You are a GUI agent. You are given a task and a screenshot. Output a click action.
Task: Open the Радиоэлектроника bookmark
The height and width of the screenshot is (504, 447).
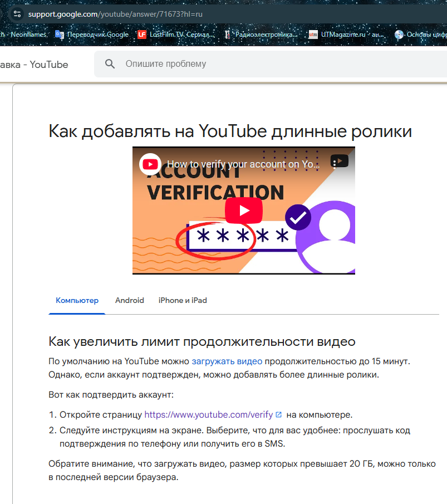pyautogui.click(x=261, y=35)
